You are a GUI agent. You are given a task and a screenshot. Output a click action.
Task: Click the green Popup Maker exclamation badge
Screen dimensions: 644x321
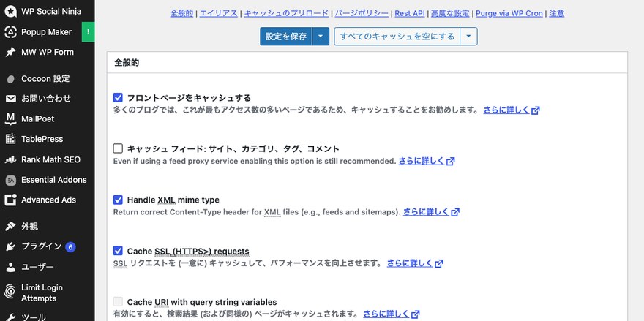click(x=89, y=32)
